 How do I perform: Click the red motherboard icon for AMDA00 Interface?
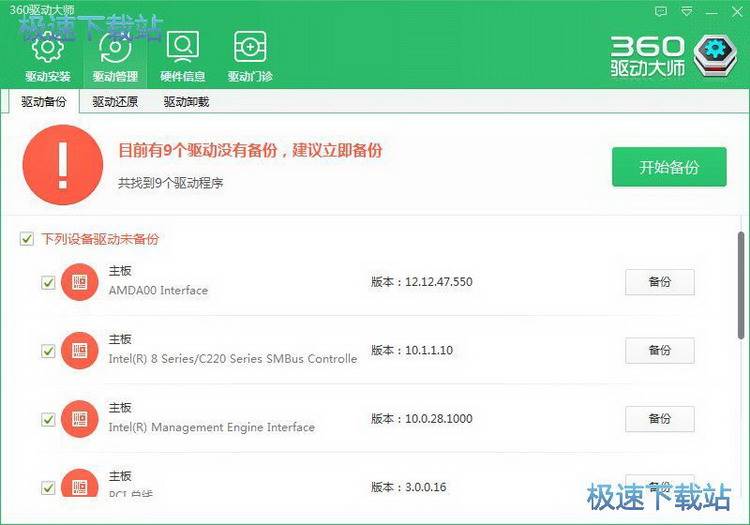click(x=79, y=282)
